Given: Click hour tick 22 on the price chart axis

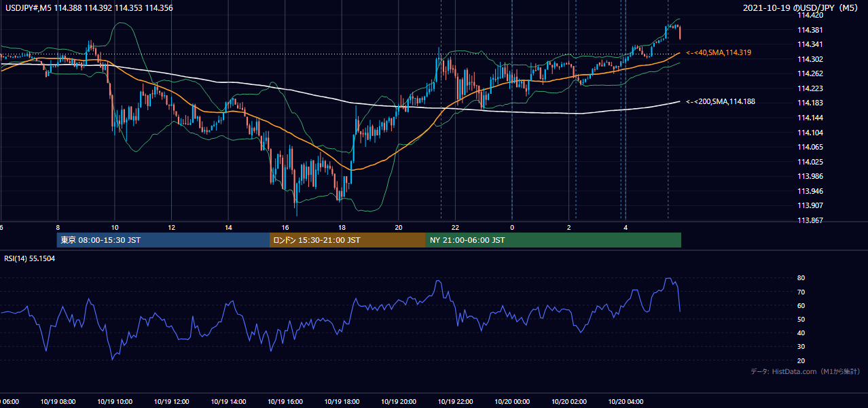Looking at the screenshot, I should 455,227.
